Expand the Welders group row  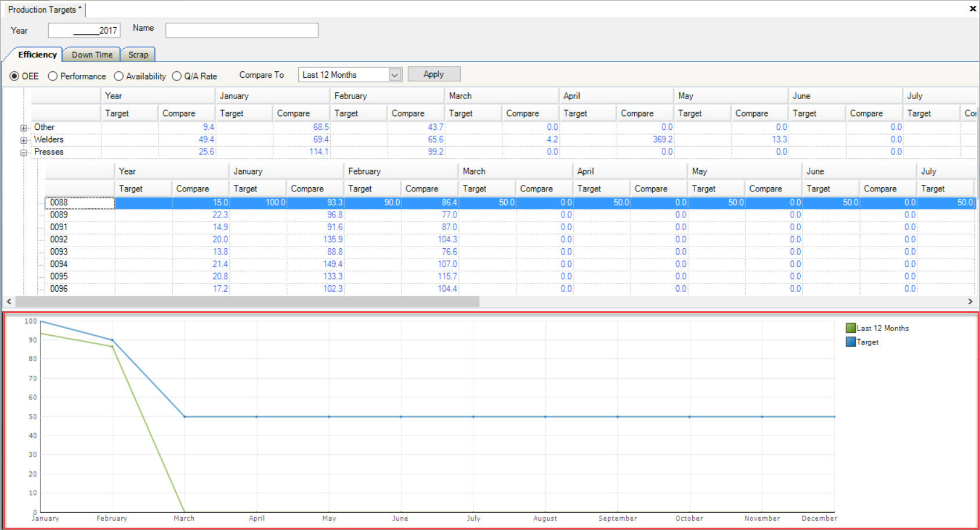[x=23, y=140]
